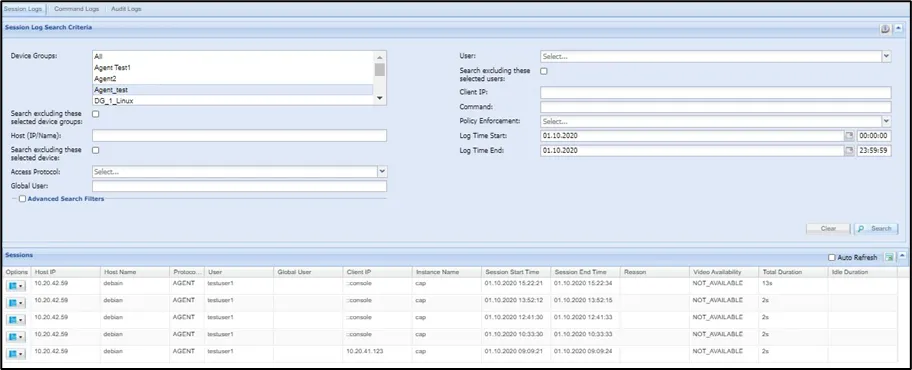Click the Host (IP/Name) input field

240,136
